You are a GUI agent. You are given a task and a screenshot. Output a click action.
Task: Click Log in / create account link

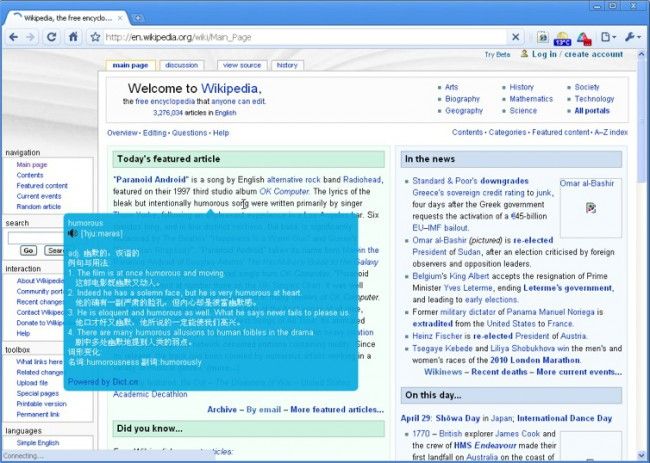tap(577, 54)
